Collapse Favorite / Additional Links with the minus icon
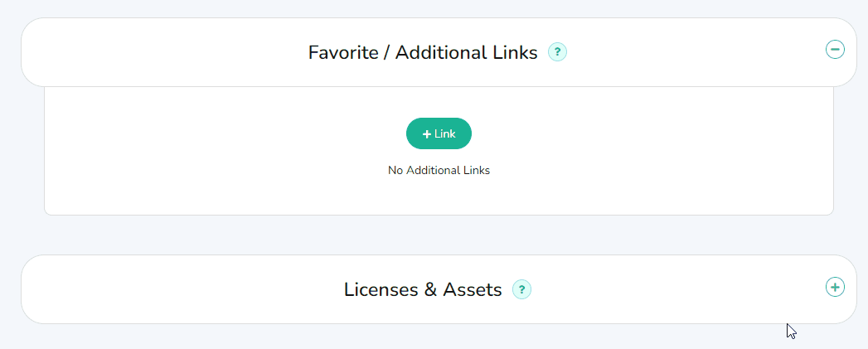The width and height of the screenshot is (868, 349). pos(835,50)
